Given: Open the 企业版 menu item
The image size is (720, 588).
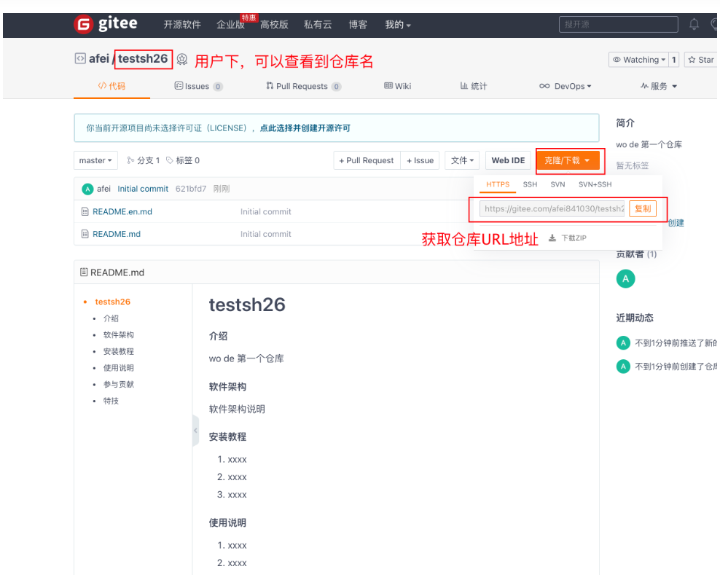Looking at the screenshot, I should pos(230,25).
